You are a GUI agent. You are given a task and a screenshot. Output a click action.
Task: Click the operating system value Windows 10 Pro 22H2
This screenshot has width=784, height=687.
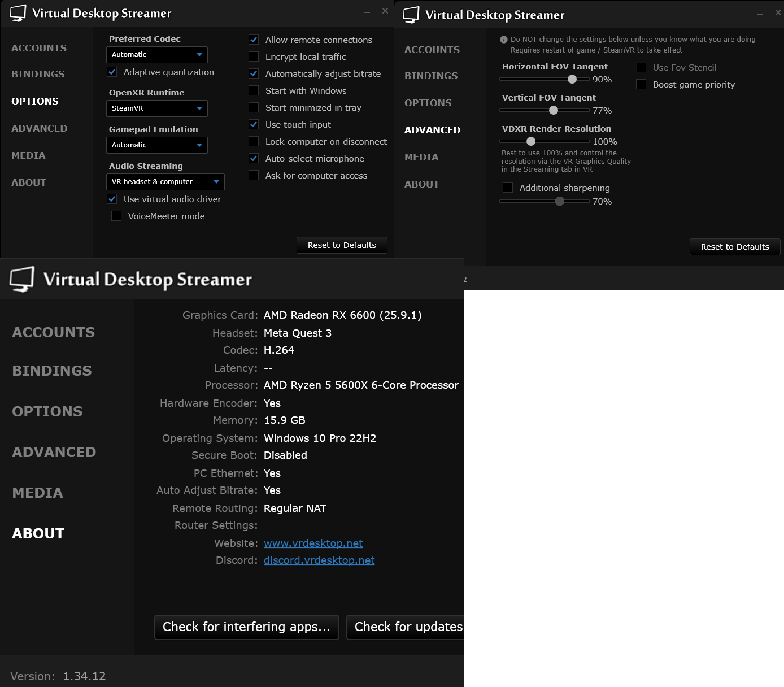pos(320,438)
